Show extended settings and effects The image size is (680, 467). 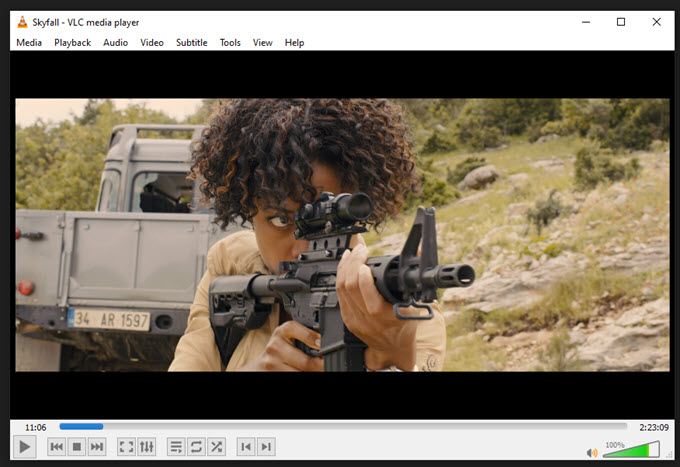147,447
